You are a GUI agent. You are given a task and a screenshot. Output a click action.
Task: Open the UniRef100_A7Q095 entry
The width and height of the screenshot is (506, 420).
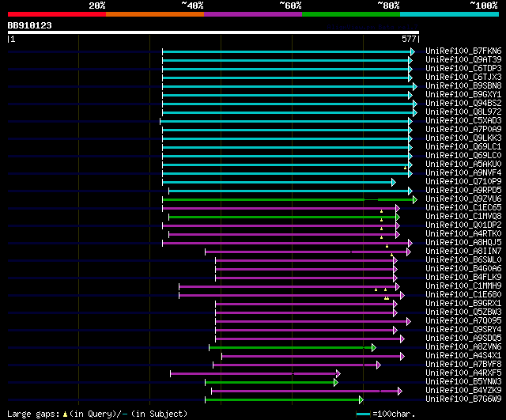click(x=463, y=321)
